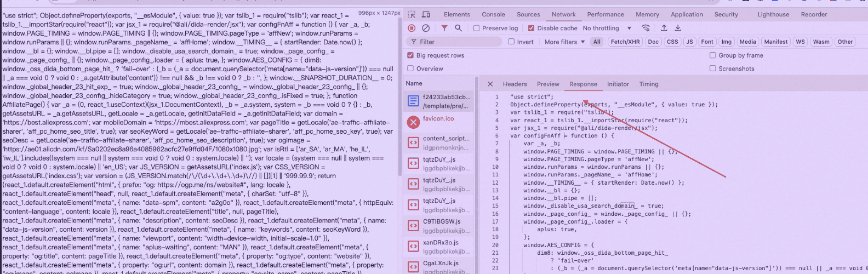Clear the network log
The width and height of the screenshot is (868, 274).
[426, 28]
